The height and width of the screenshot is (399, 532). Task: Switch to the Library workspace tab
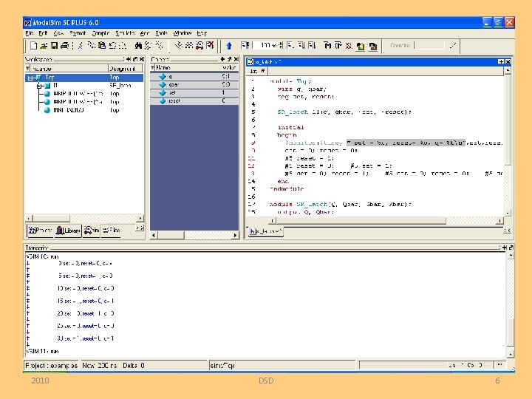68,231
